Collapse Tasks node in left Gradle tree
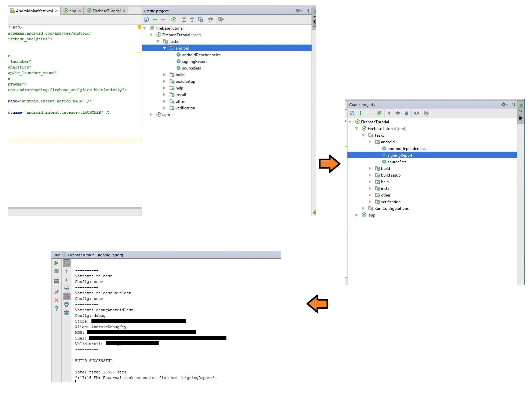 [x=158, y=42]
